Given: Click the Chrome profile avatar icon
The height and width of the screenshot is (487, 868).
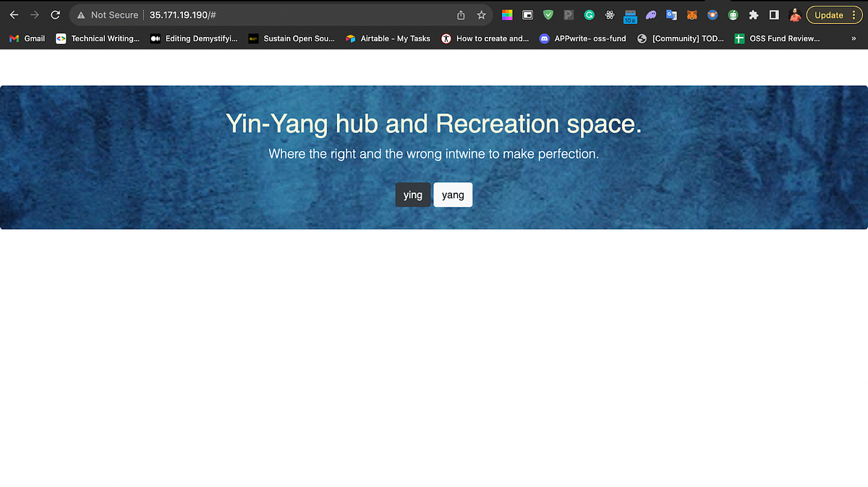Looking at the screenshot, I should coord(794,14).
